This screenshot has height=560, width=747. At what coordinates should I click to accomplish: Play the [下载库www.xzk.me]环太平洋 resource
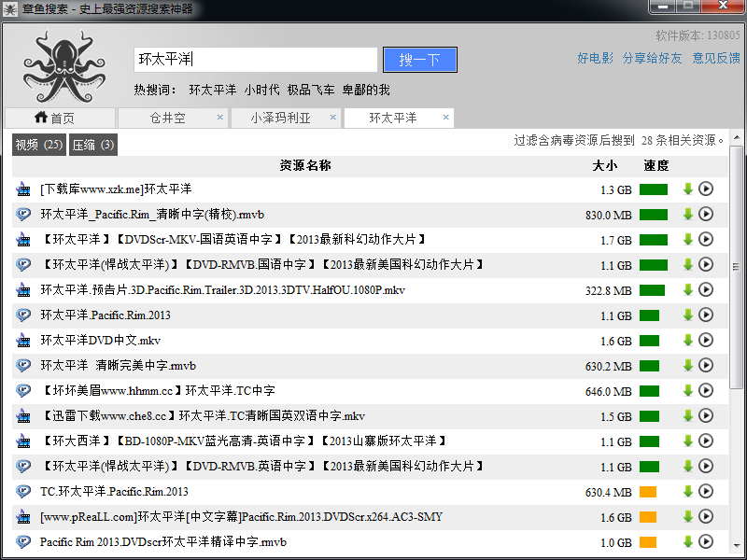coord(706,189)
